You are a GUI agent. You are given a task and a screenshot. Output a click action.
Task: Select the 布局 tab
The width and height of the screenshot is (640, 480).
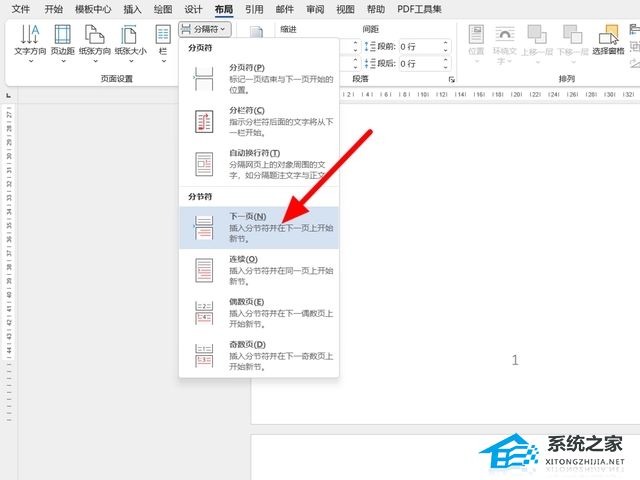pos(224,9)
